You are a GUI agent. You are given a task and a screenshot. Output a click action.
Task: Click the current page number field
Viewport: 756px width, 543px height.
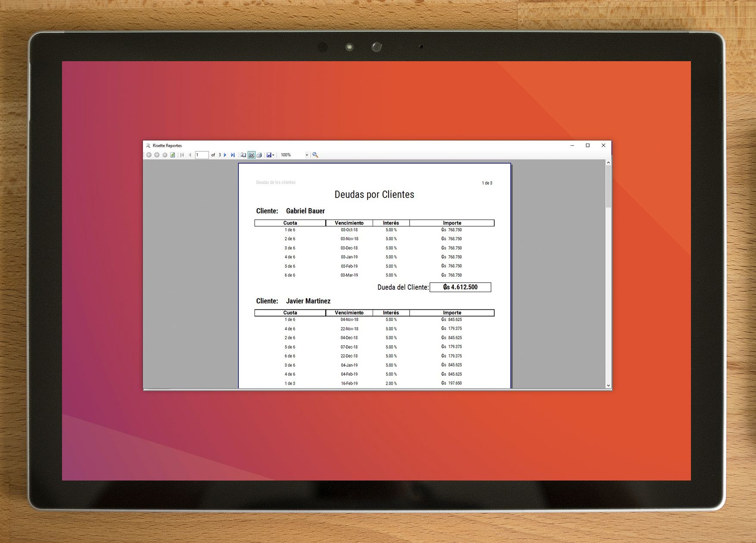202,155
